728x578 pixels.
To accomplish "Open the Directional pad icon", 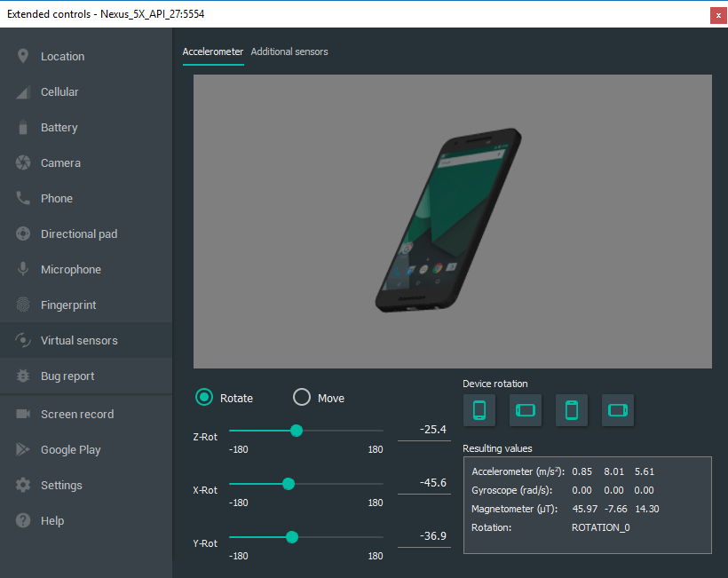I will [x=23, y=234].
